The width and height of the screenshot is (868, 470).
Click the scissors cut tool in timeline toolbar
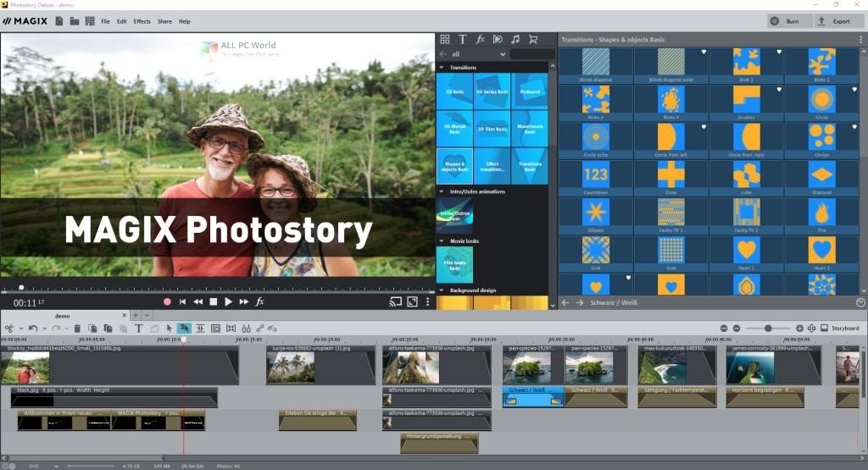click(8, 329)
